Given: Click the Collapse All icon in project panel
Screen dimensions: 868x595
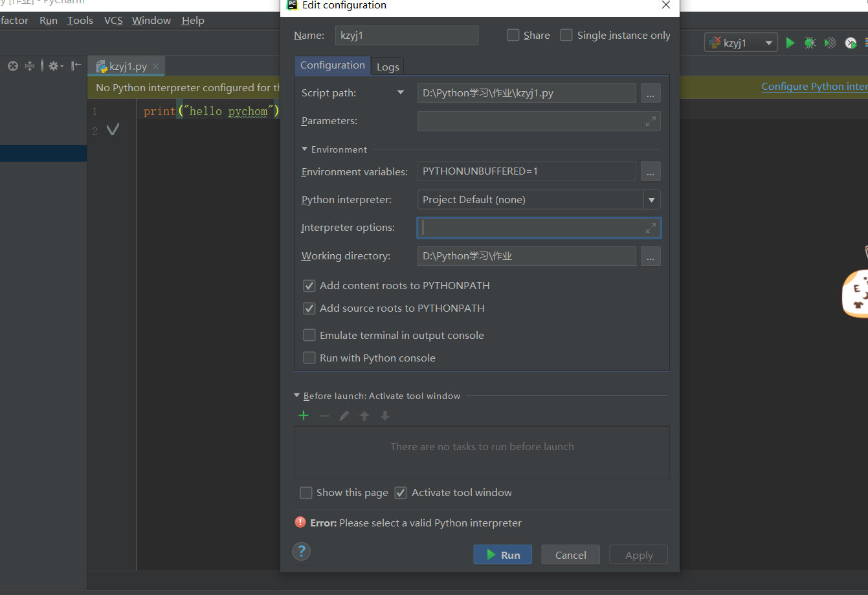Looking at the screenshot, I should (x=30, y=66).
